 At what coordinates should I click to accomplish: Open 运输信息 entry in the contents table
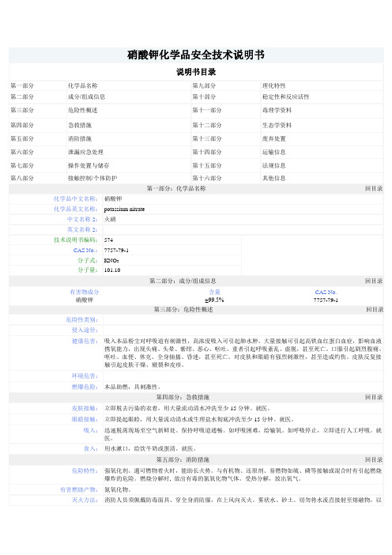273,152
